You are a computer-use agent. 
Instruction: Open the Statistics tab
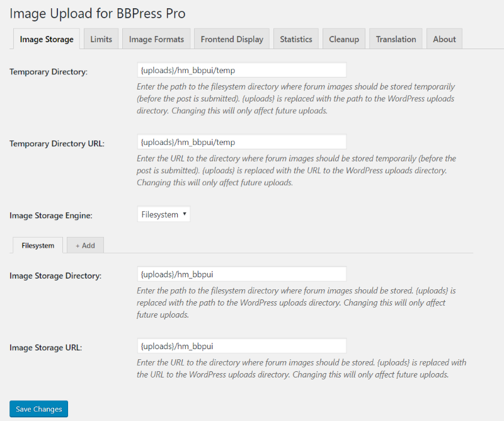296,39
